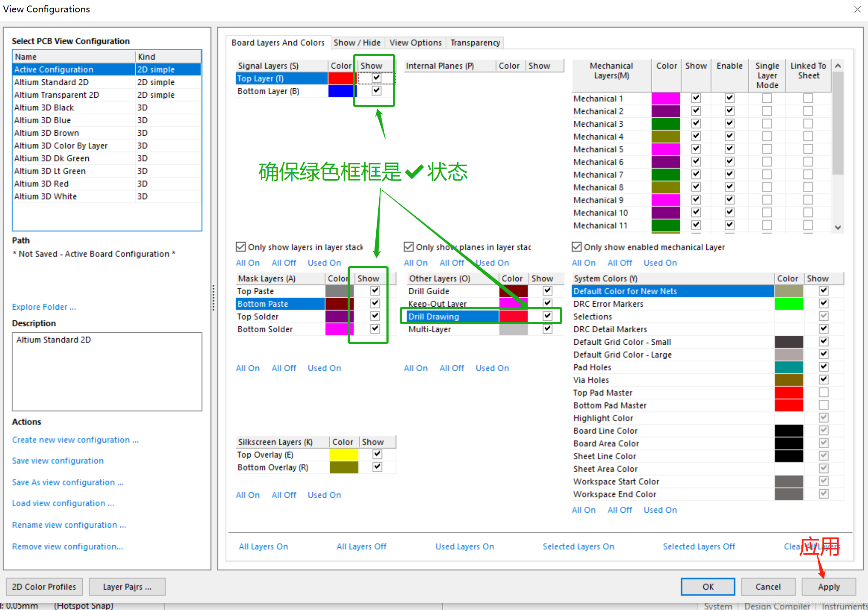Switch to Show / Hide tab
Screen dimensions: 868x610
357,43
